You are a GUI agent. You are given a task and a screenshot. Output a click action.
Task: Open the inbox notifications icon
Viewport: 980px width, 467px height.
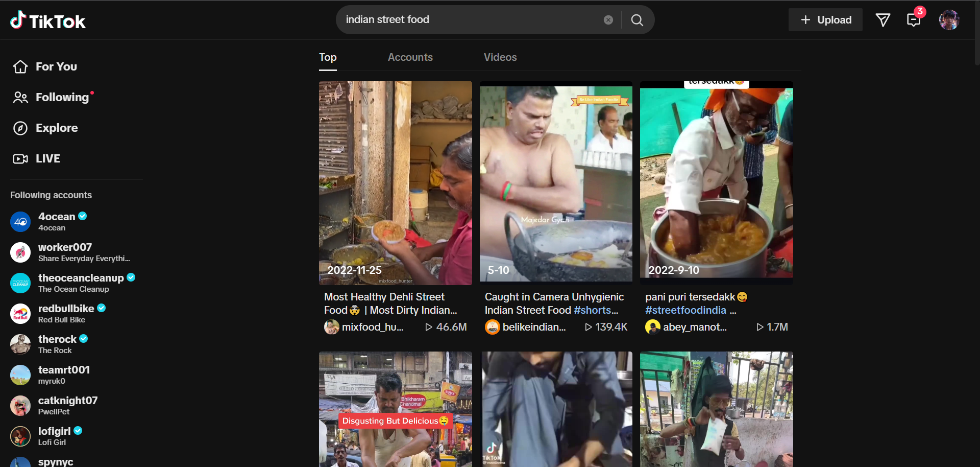point(913,20)
